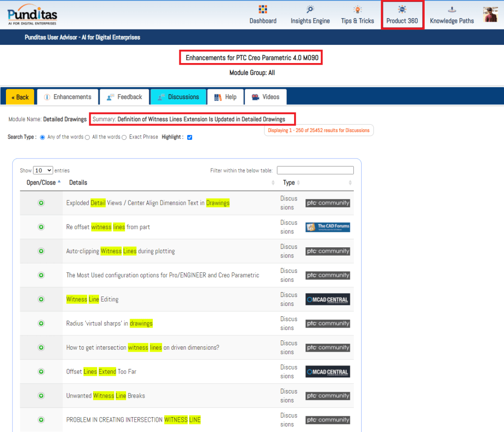Expand the "Re offset witness lines from part" row
The image size is (504, 432).
coord(41,227)
